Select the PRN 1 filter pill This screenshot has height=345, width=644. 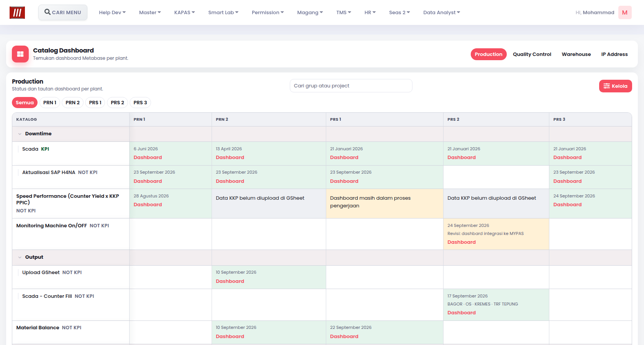pos(50,102)
